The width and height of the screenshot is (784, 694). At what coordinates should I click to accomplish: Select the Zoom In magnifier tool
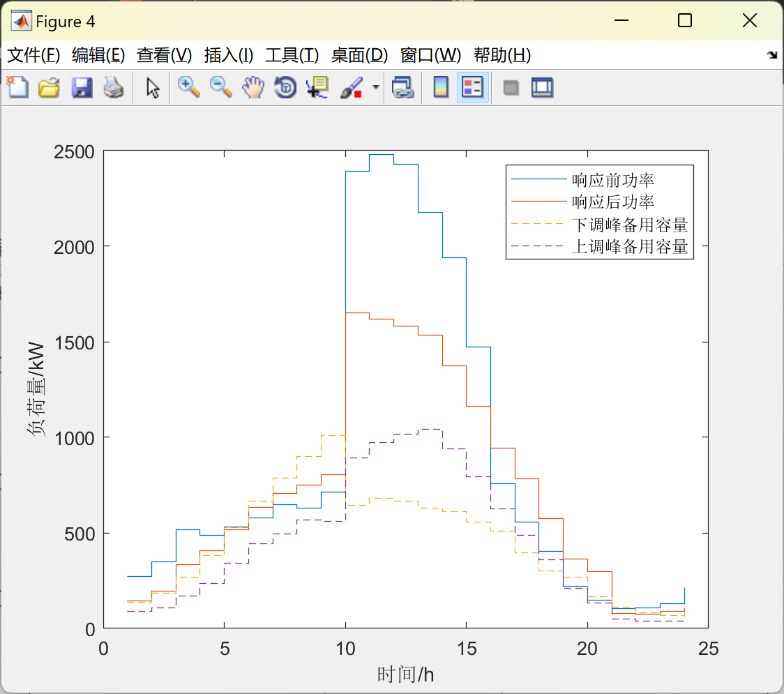click(189, 87)
